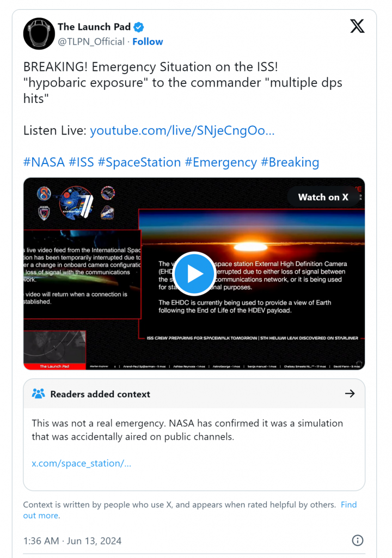Open the #Breaking hashtag

click(x=290, y=162)
